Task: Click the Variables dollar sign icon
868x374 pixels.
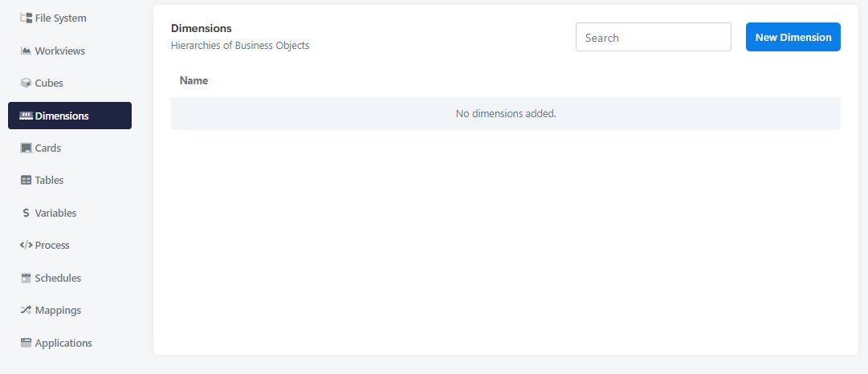Action: click(x=26, y=213)
